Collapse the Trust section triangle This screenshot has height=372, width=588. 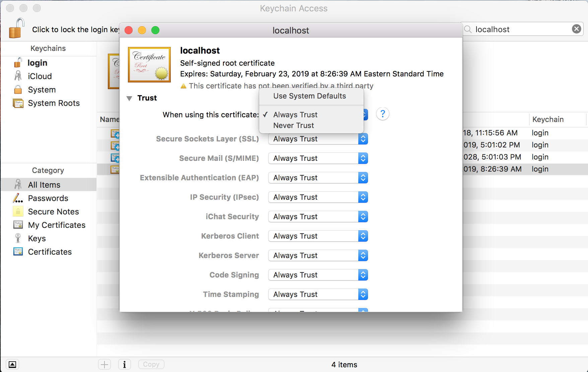tap(129, 98)
